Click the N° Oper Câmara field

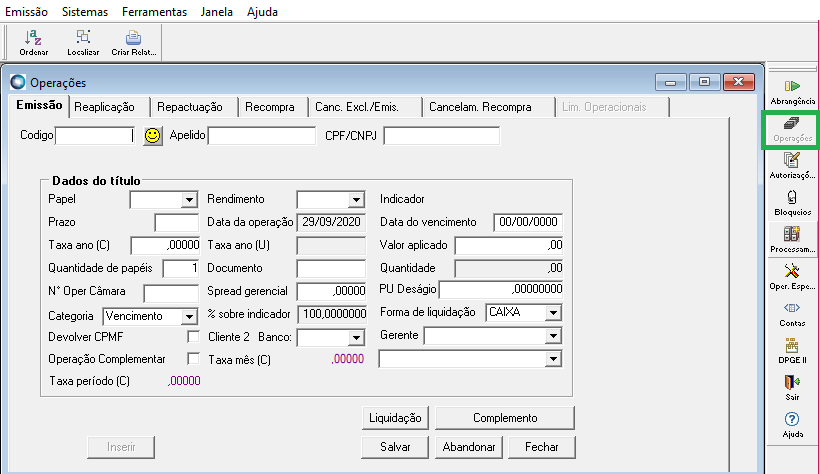[x=171, y=294]
